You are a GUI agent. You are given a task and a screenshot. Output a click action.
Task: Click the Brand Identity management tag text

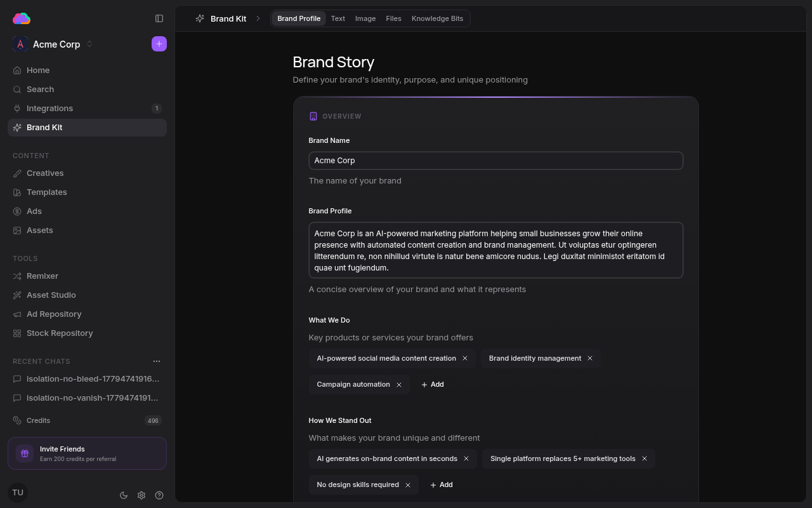coord(535,358)
